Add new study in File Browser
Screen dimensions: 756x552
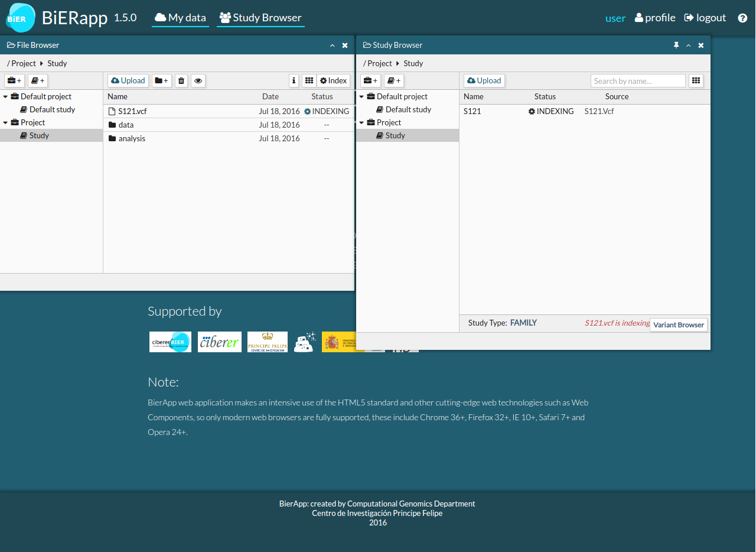(x=38, y=81)
